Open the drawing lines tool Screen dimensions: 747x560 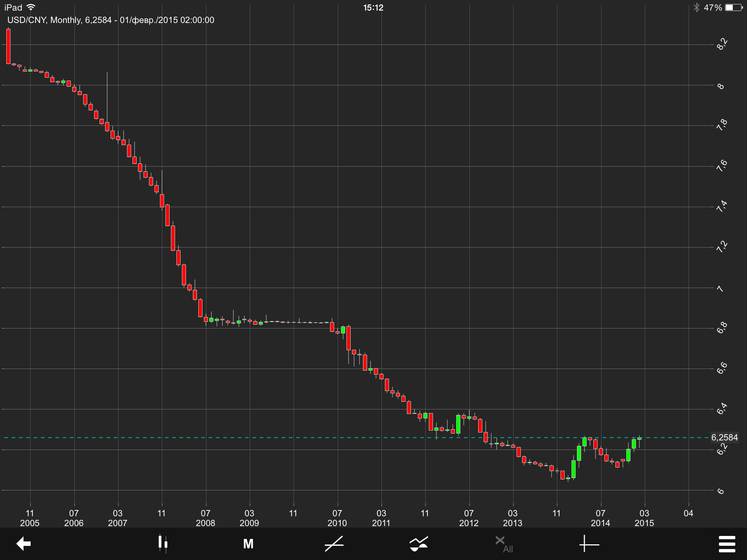click(334, 544)
